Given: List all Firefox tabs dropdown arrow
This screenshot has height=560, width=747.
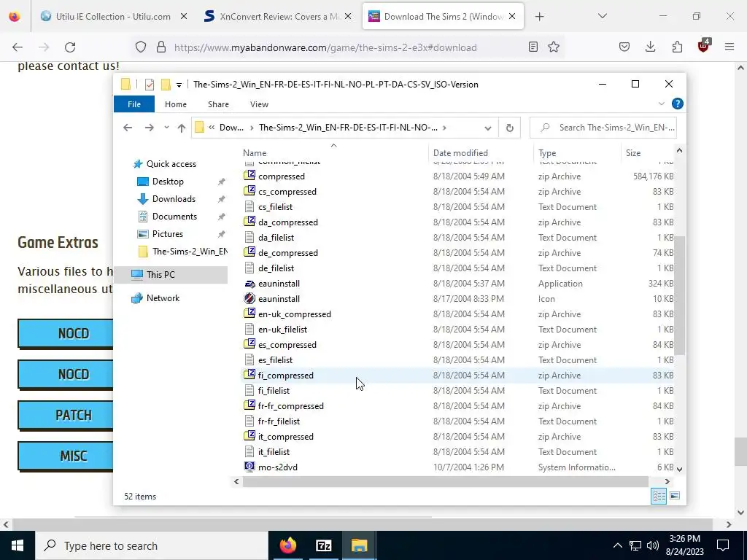Looking at the screenshot, I should (602, 17).
